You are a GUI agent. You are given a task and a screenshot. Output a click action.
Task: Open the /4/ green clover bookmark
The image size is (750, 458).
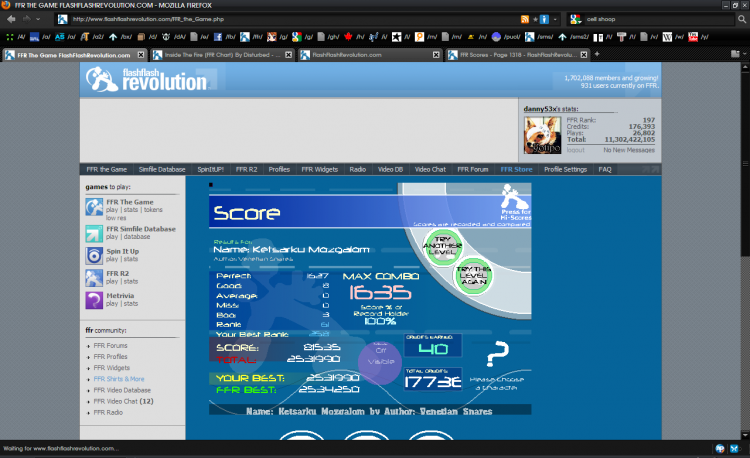(x=15, y=37)
